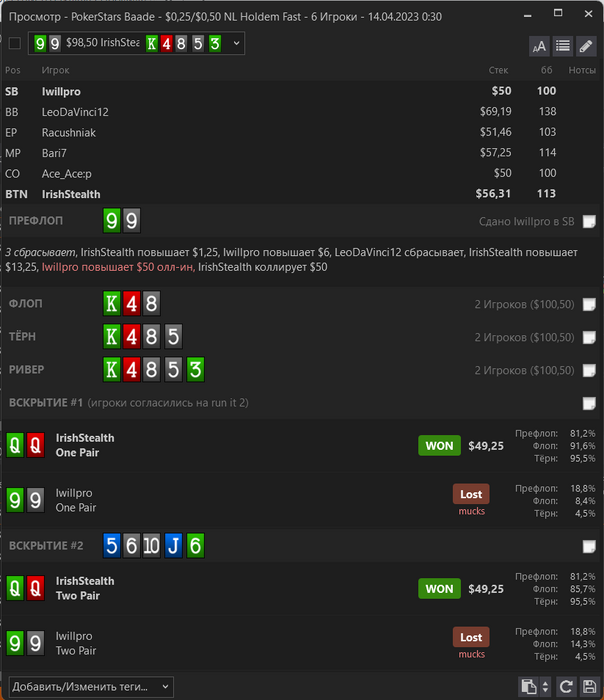Add a note to Showdown #2
604x700 pixels.
coord(589,546)
